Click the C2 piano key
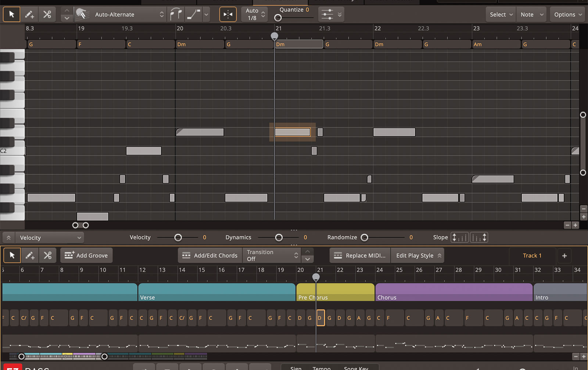This screenshot has height=370, width=588. pos(12,151)
